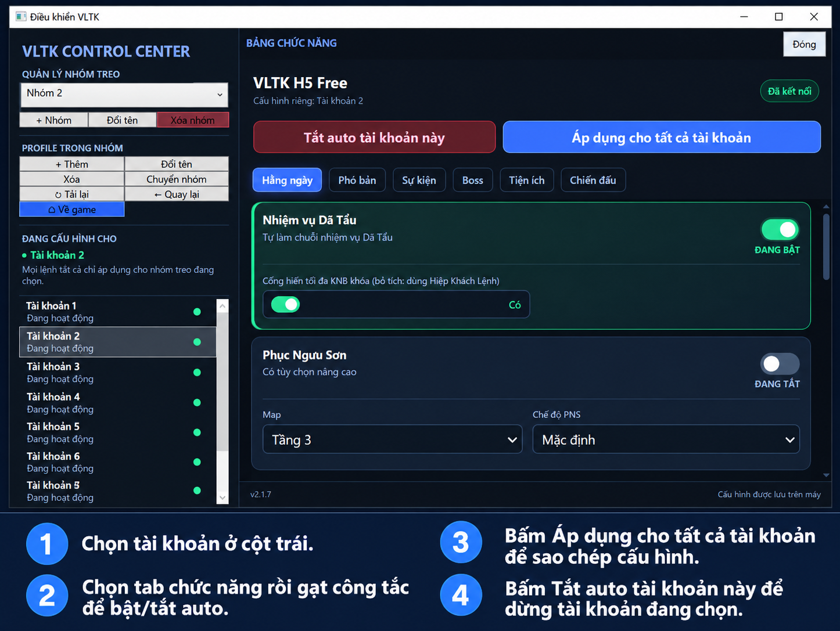Viewport: 840px width, 631px height.
Task: Select Tài khoản 1 in the account list
Action: coord(118,312)
